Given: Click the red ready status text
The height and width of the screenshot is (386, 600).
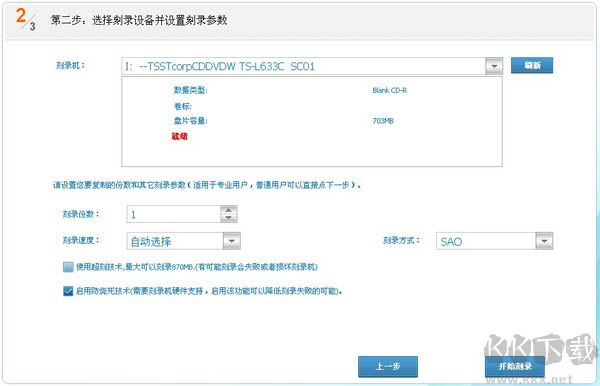Looking at the screenshot, I should 179,136.
